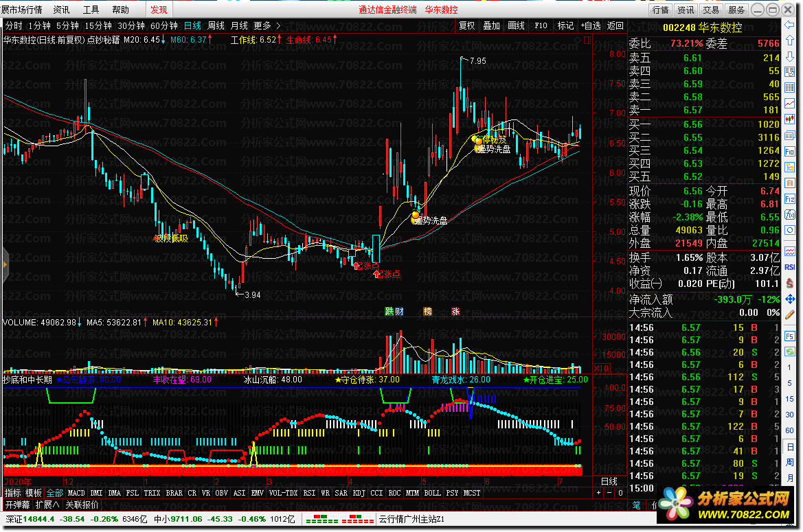
Task: Switch to 分时 chart period
Action: click(x=13, y=25)
